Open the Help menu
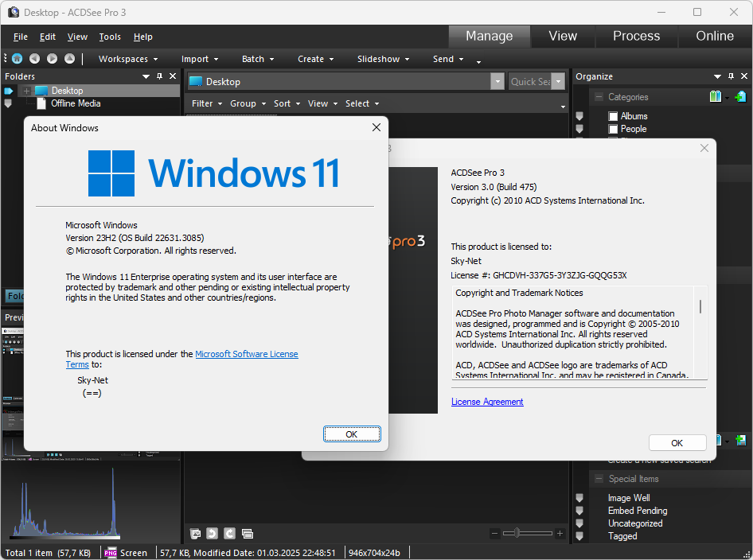 pos(142,37)
